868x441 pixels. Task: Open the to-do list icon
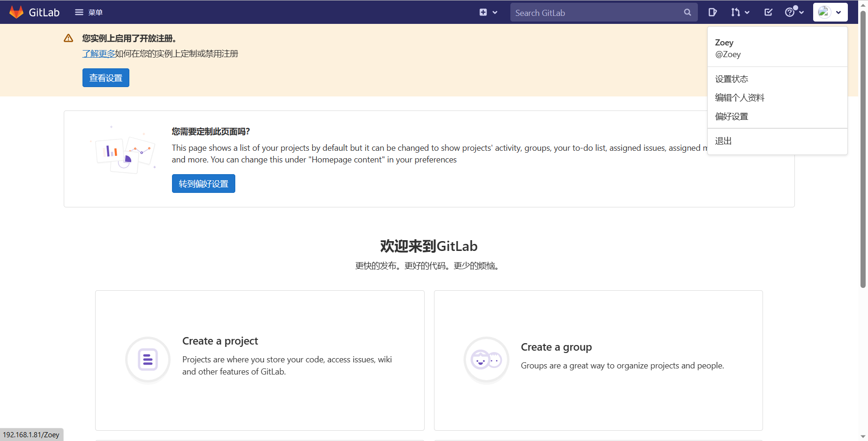pyautogui.click(x=768, y=12)
